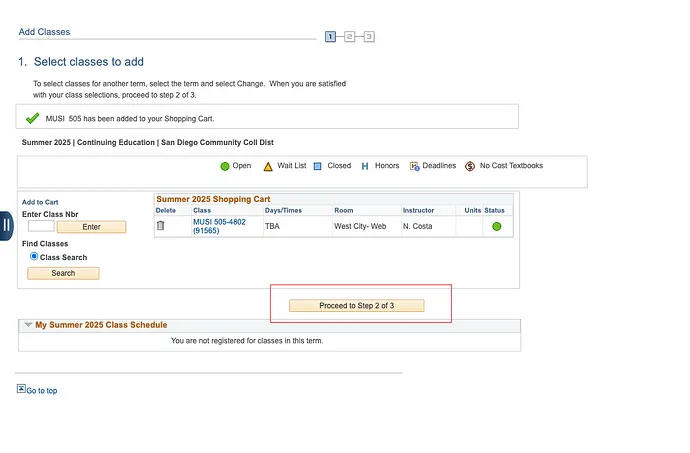Open the side panel pause-bar tab

coord(6,225)
